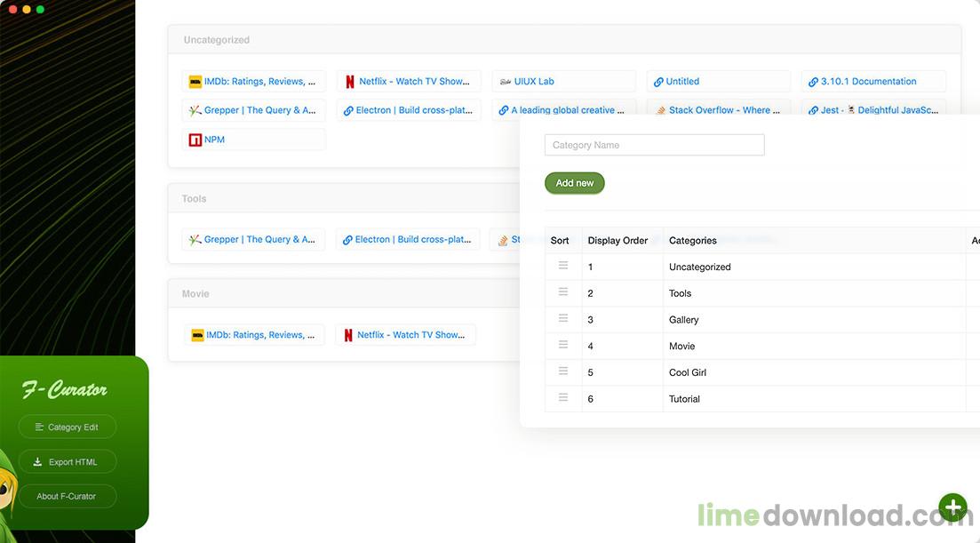Open Stack Overflow bookmark in Uncategorized
The image size is (980, 543).
(x=719, y=108)
